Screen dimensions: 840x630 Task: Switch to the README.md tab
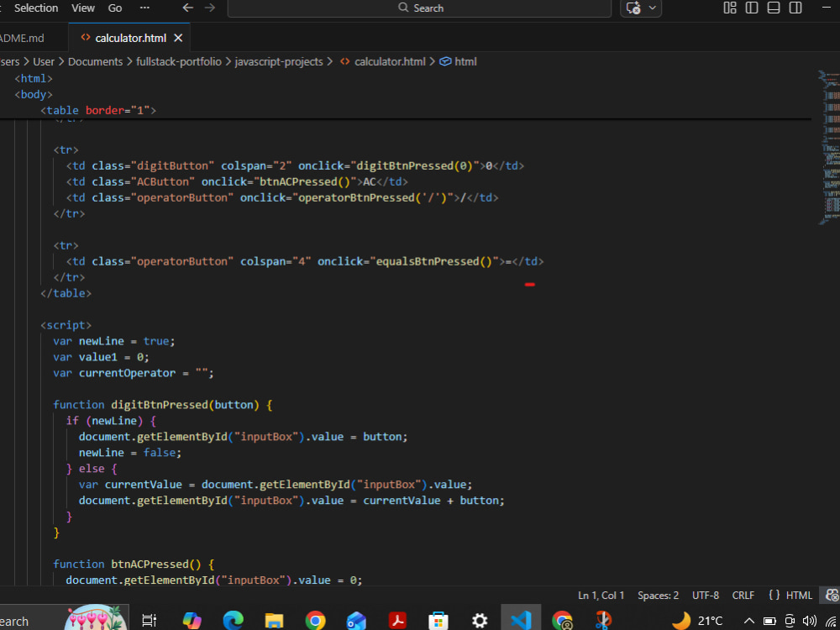click(22, 38)
